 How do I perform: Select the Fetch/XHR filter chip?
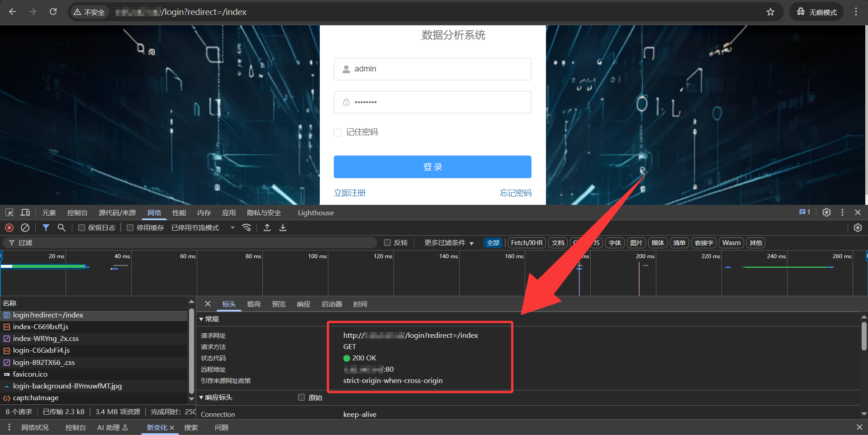point(526,243)
